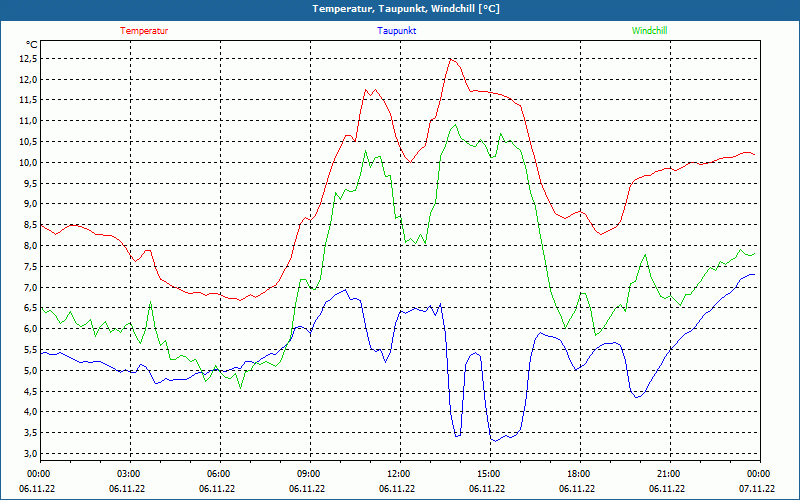
Task: Click the 00:00 time label above 06.11.22
Action: tap(40, 474)
